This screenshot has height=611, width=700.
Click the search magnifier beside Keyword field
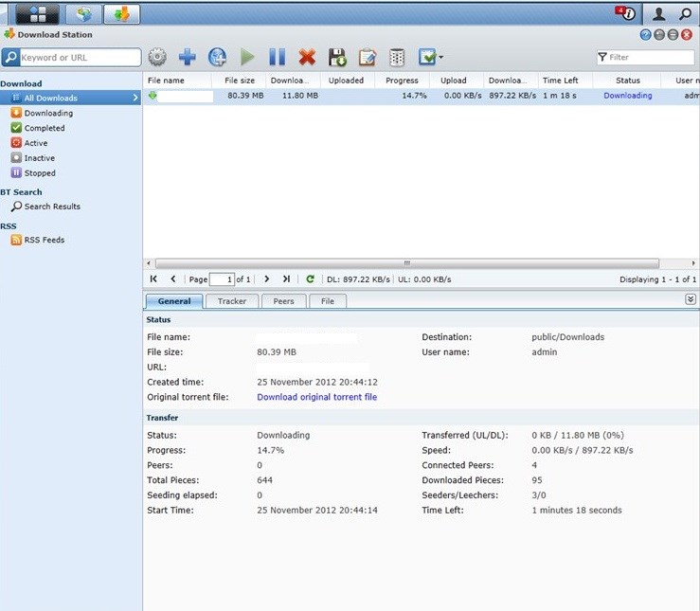click(10, 57)
